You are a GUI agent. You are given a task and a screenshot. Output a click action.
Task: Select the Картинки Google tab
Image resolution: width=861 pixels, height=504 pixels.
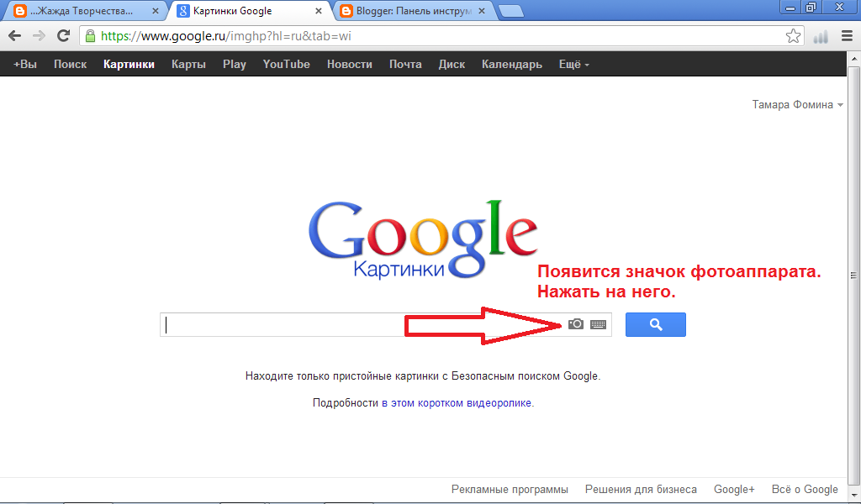[x=250, y=11]
